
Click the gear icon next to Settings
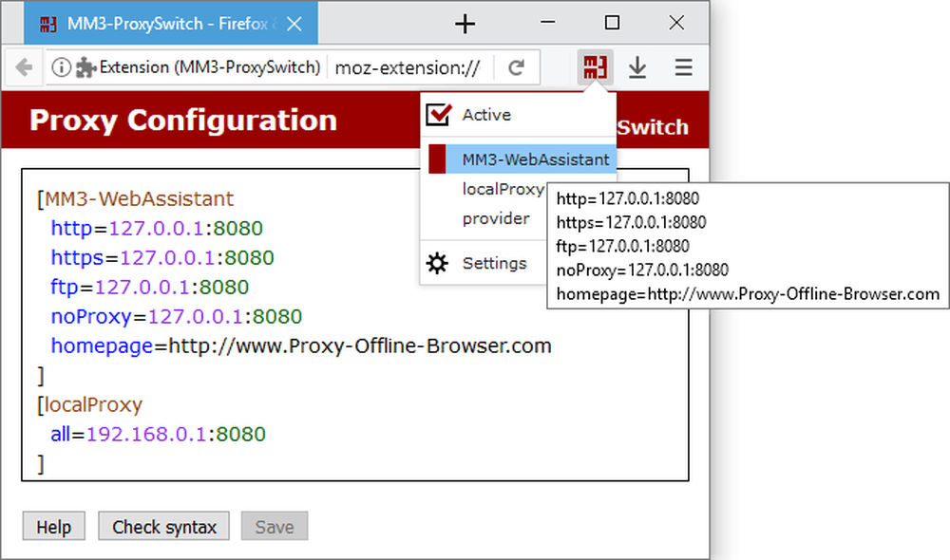(x=437, y=263)
